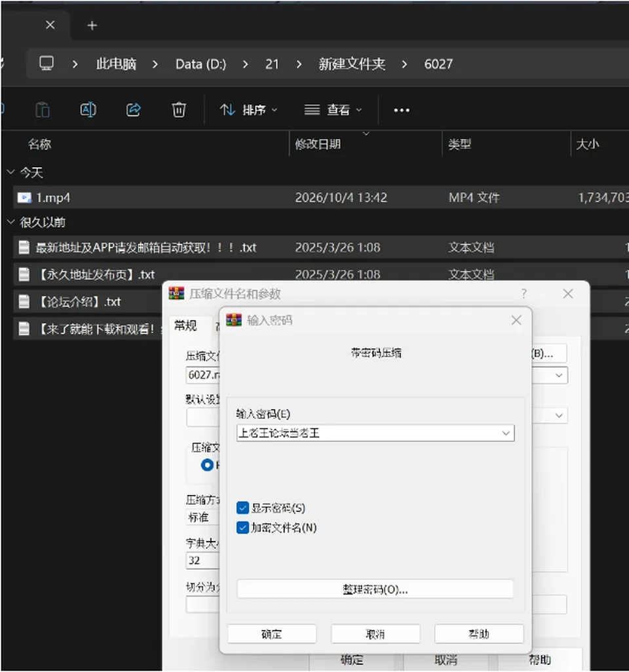The width and height of the screenshot is (629, 672).
Task: Open new Explorer tab with plus button
Action: pos(92,26)
